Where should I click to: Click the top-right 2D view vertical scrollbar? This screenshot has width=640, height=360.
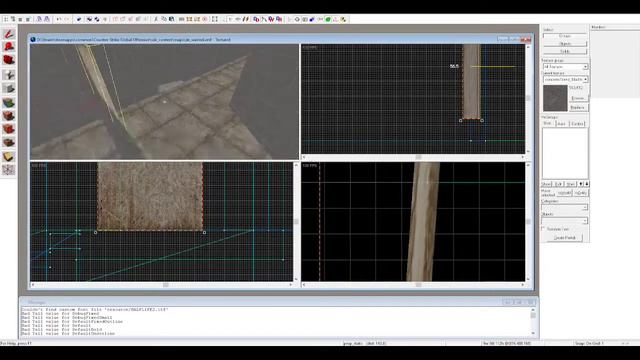tap(528, 99)
